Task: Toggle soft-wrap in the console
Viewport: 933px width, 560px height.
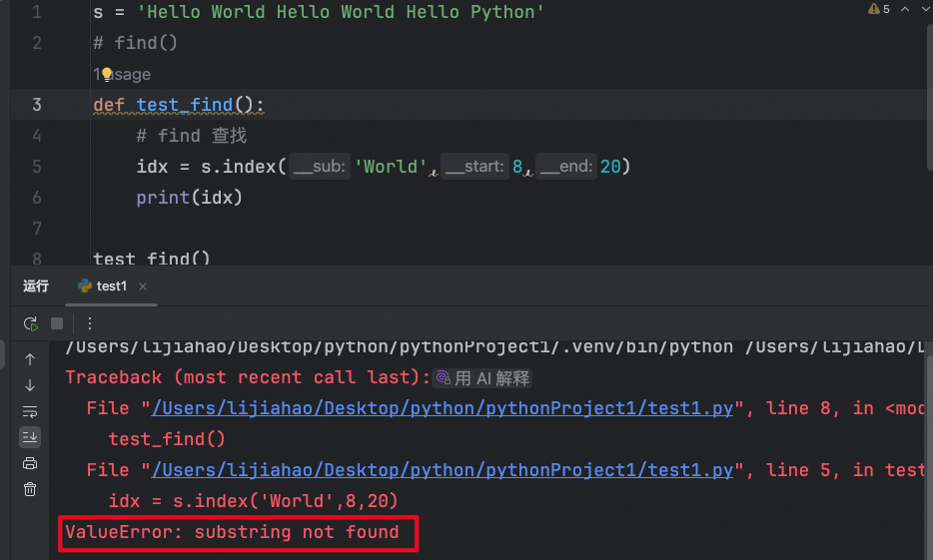Action: coord(30,411)
